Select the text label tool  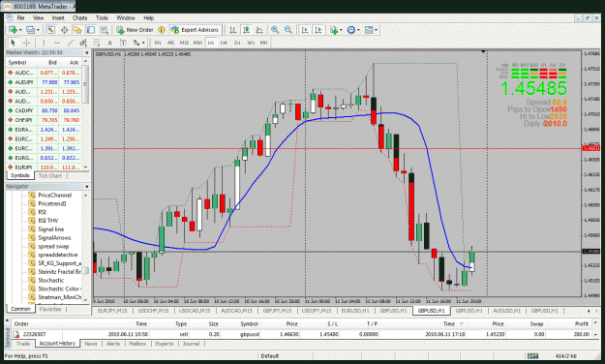(123, 43)
